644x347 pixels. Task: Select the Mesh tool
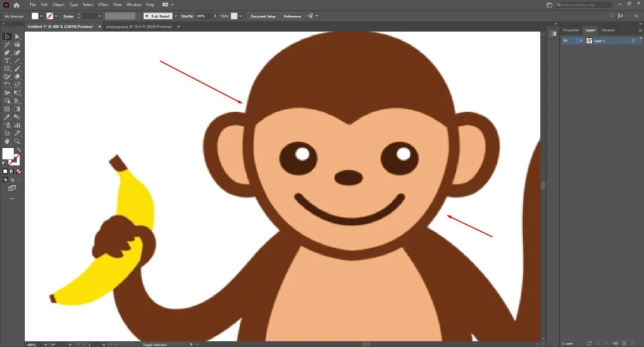[7, 109]
